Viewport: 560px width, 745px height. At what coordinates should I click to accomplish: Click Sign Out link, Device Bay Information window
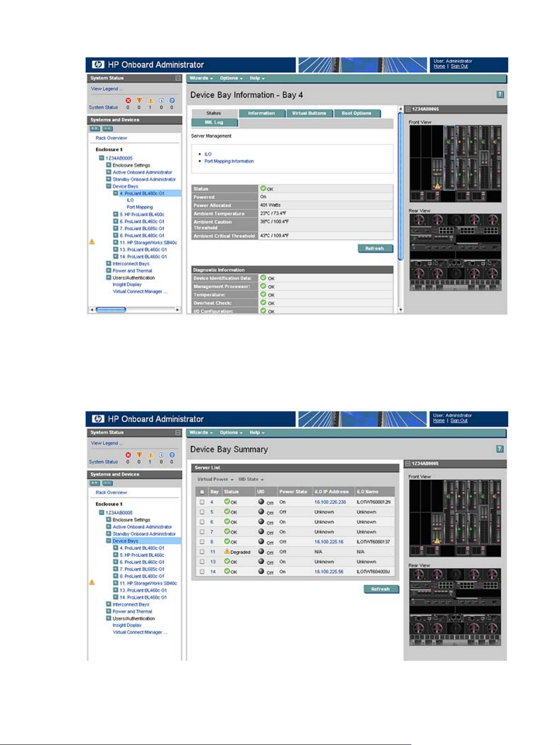(459, 66)
